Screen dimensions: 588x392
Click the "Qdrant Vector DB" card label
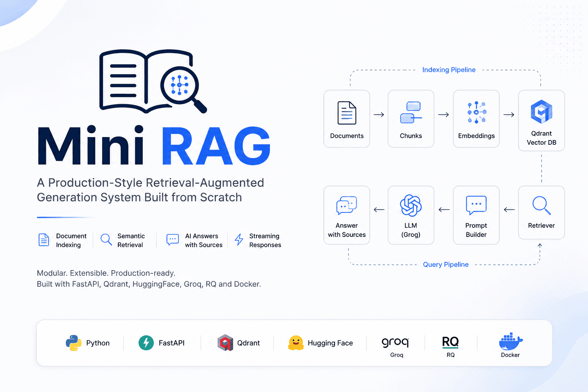click(542, 138)
